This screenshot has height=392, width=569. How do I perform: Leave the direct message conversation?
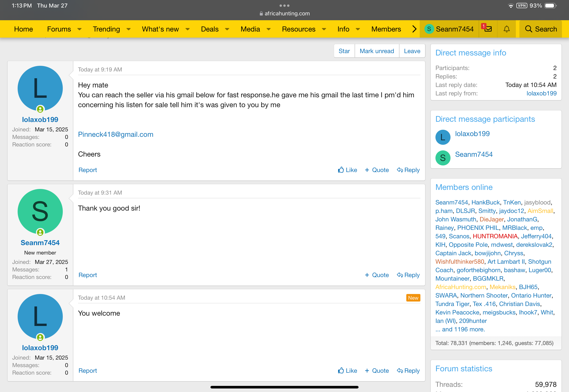tap(412, 51)
